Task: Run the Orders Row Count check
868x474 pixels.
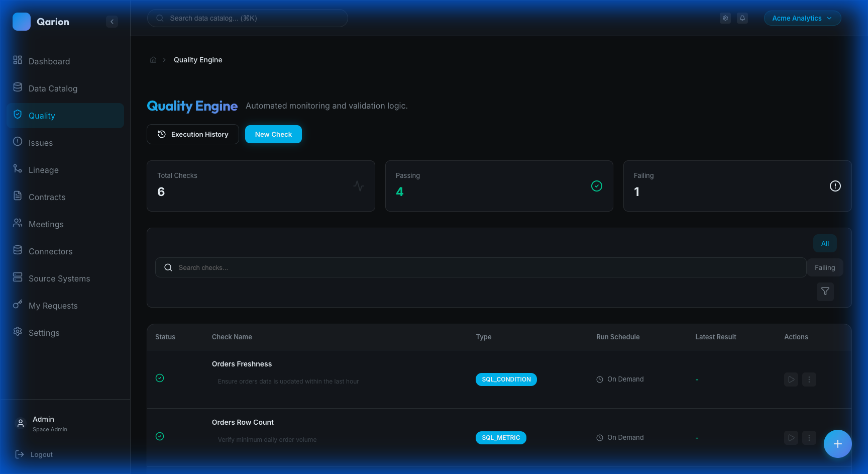Action: [791, 438]
